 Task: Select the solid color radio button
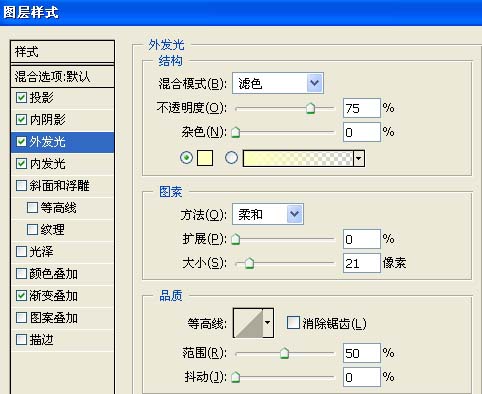(x=186, y=157)
